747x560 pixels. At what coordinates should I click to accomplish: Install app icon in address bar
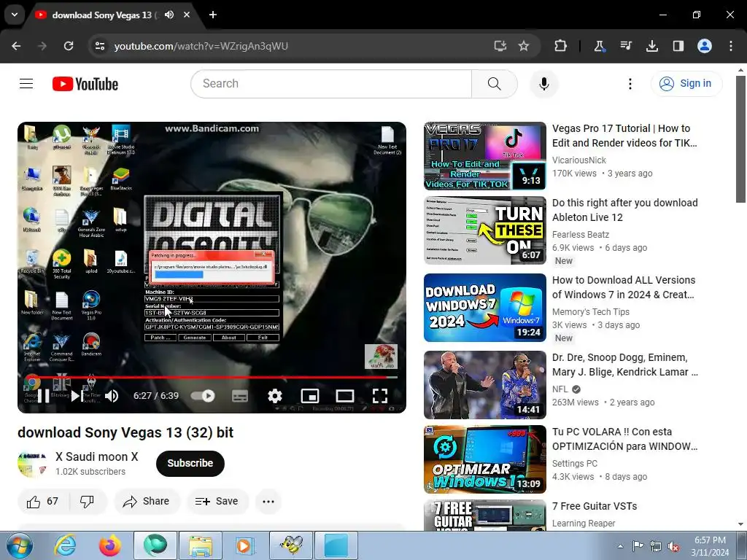[x=500, y=46]
